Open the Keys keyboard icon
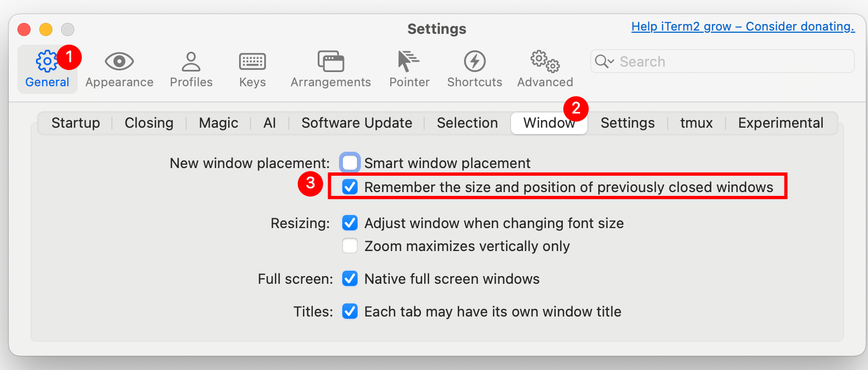Screen dimensions: 868x370 (x=252, y=62)
